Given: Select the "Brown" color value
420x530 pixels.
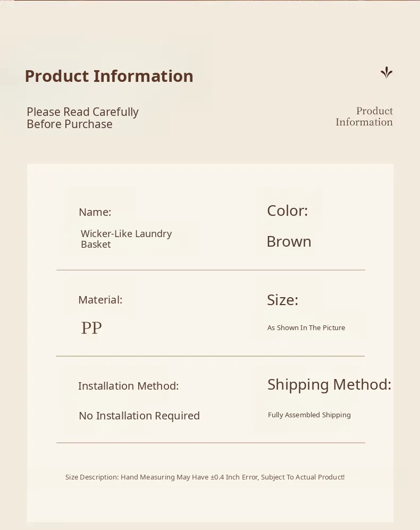Looking at the screenshot, I should click(x=289, y=242).
